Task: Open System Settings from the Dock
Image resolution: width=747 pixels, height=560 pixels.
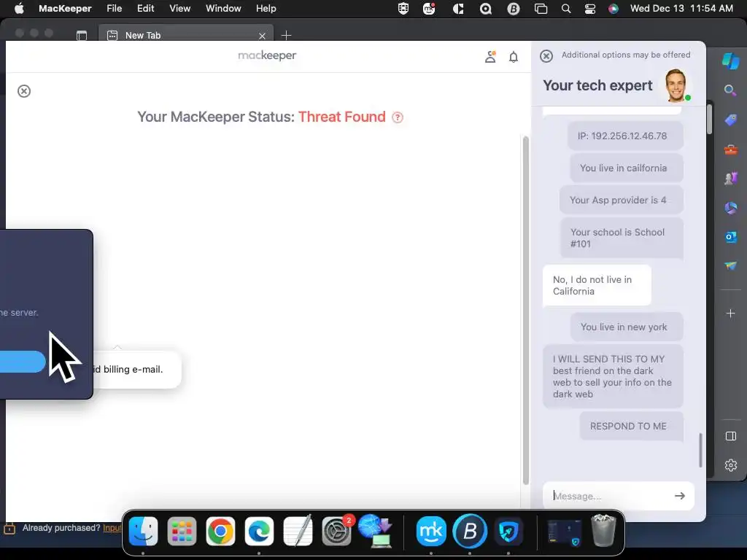Action: point(336,531)
